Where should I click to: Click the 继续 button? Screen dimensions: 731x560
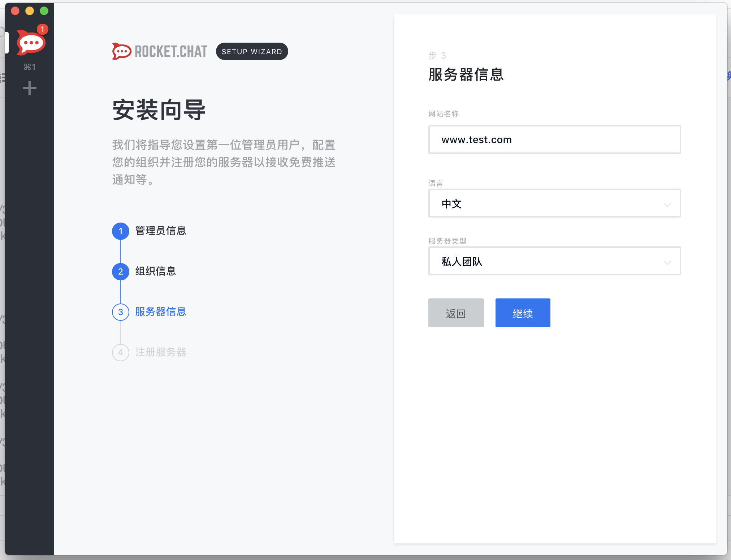tap(523, 313)
